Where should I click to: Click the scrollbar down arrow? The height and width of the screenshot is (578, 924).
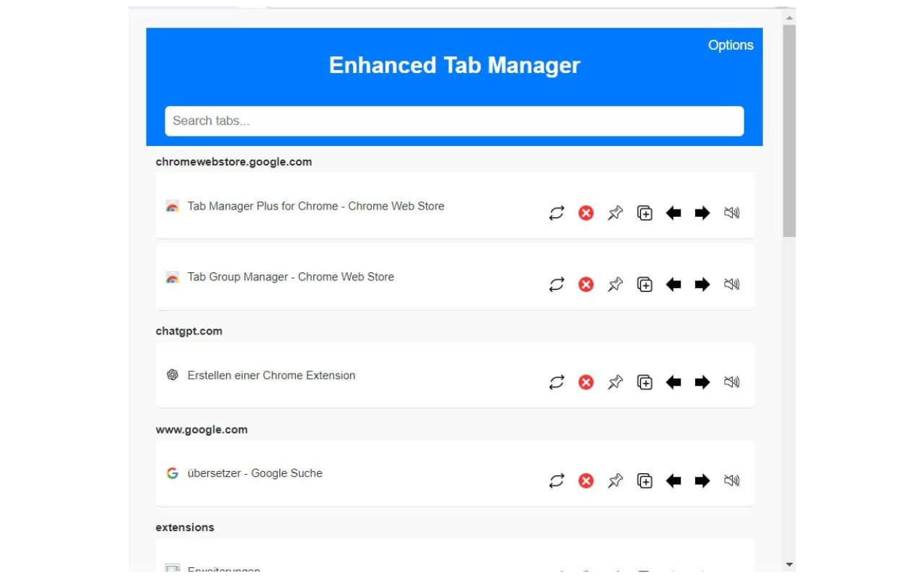[x=789, y=564]
